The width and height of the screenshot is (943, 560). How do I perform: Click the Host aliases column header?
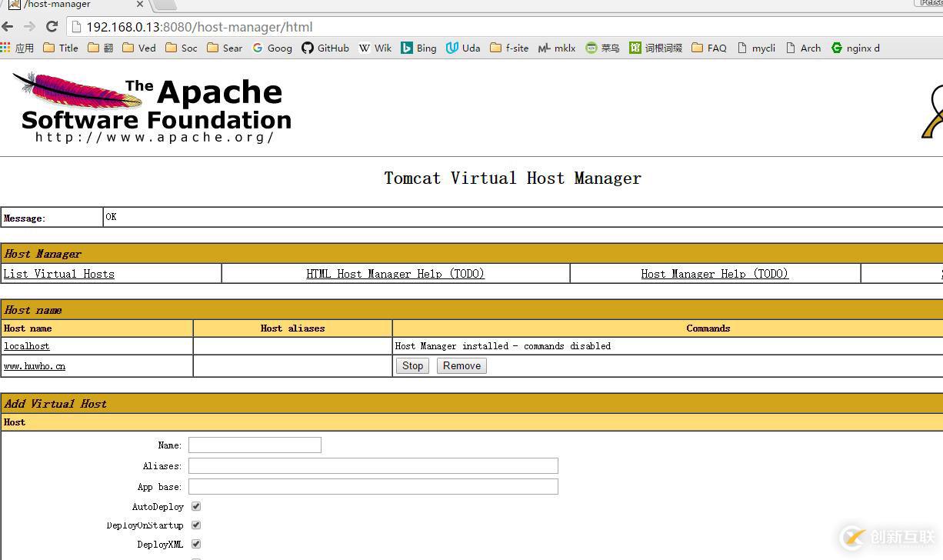tap(292, 328)
